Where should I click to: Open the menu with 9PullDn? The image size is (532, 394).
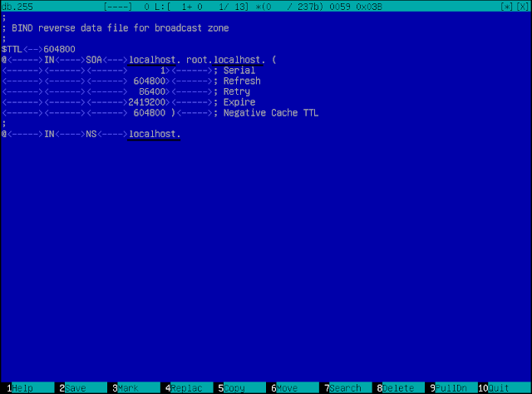click(x=451, y=388)
